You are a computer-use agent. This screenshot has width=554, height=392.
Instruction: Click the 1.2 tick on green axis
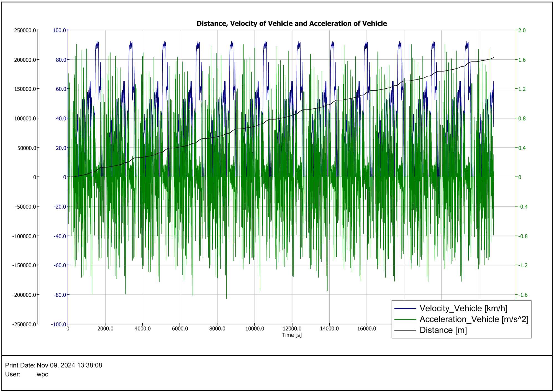pyautogui.click(x=522, y=89)
